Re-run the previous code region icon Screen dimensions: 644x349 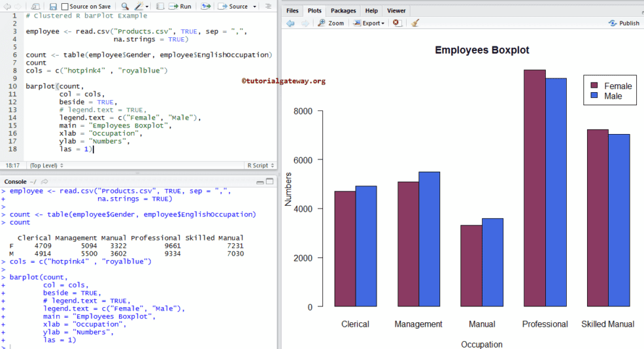pos(206,6)
